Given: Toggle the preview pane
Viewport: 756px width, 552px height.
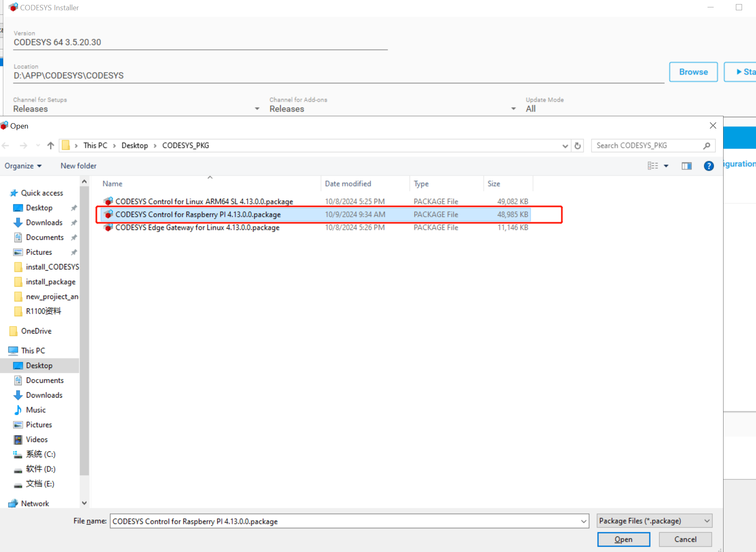Looking at the screenshot, I should point(687,166).
